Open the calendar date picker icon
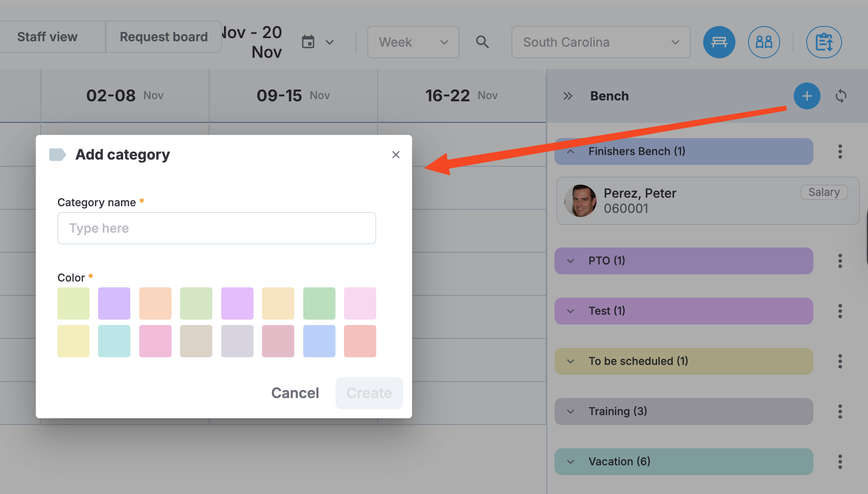Viewport: 868px width, 494px height. [x=308, y=42]
